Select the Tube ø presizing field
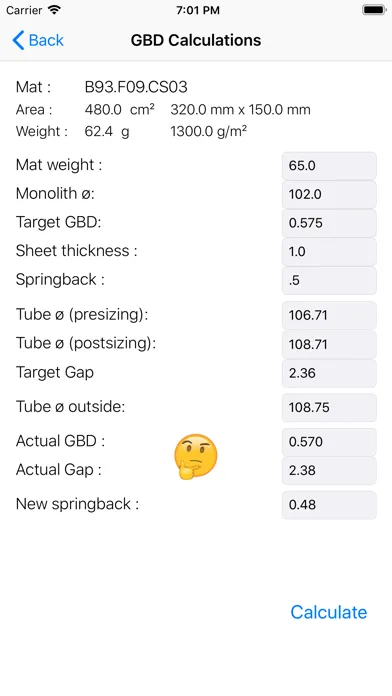The height and width of the screenshot is (696, 392). (x=329, y=315)
